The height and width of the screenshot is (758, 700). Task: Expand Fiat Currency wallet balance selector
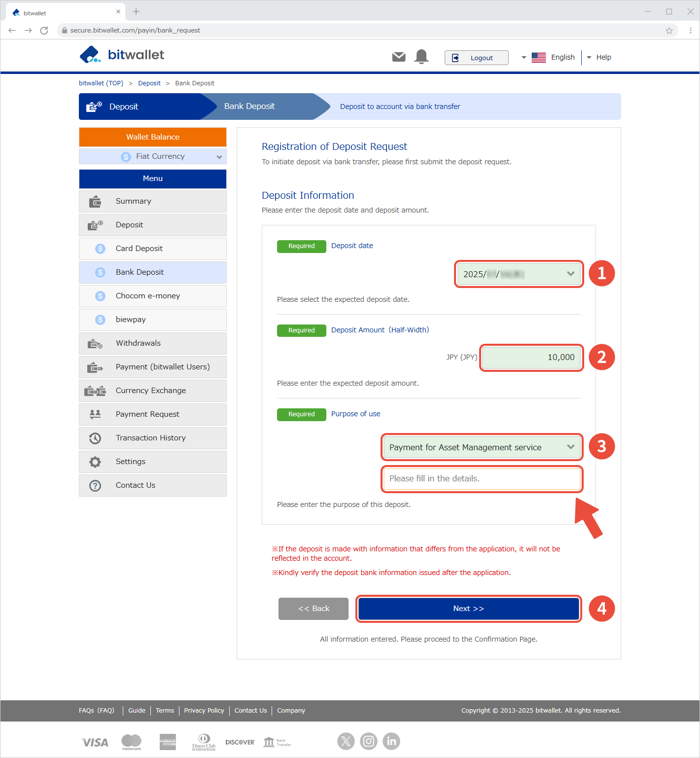point(153,156)
